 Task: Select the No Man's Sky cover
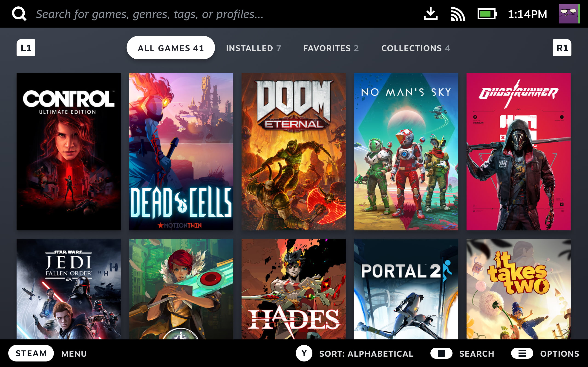pos(406,152)
